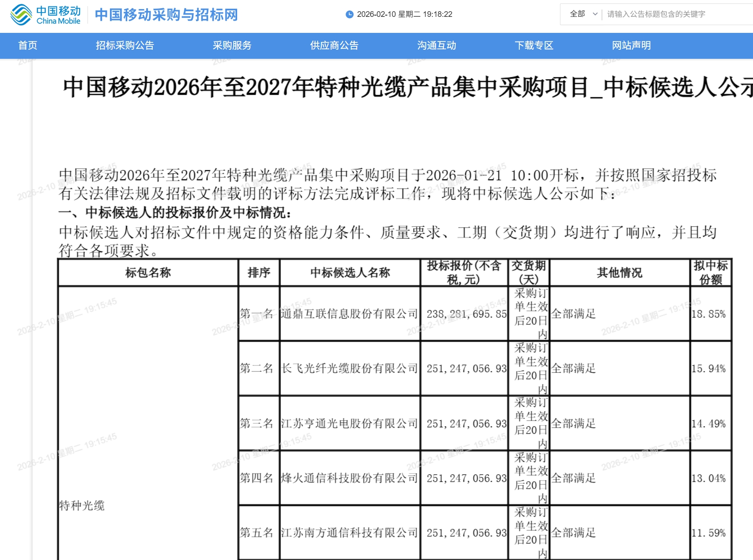
Task: Open the 沟通互动 menu
Action: (437, 45)
